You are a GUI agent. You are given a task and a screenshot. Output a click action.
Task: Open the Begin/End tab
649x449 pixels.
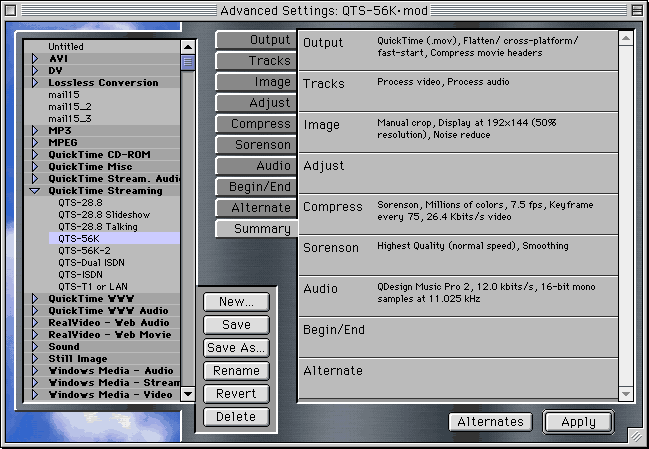[256, 187]
